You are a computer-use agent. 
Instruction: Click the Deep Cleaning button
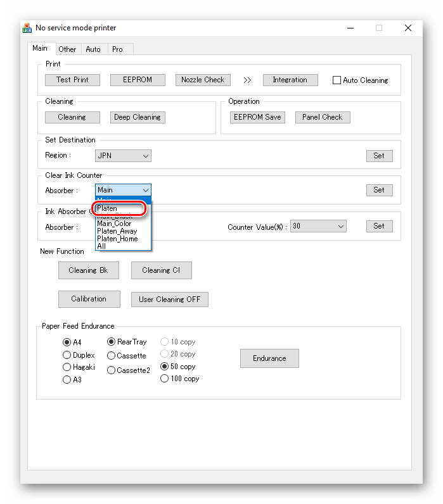138,117
